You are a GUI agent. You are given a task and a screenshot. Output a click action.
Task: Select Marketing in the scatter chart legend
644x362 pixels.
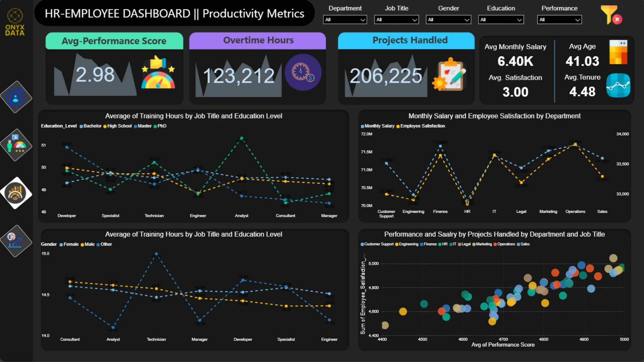[482, 244]
